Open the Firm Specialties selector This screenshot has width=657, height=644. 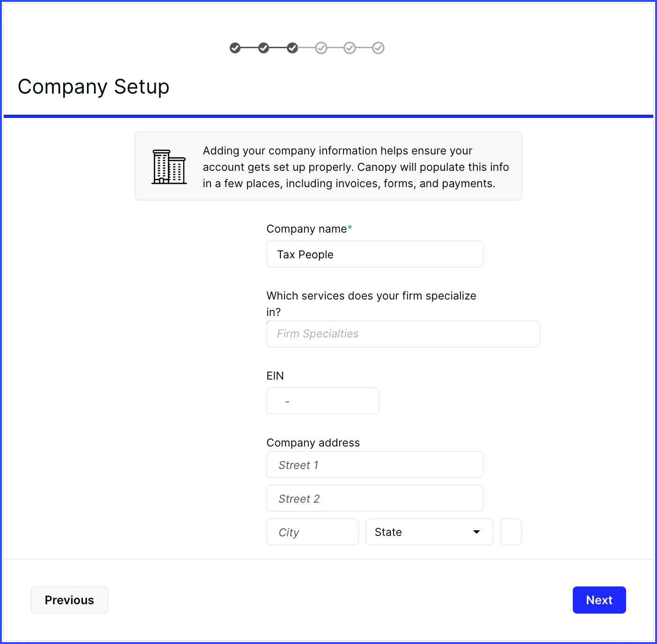[403, 334]
